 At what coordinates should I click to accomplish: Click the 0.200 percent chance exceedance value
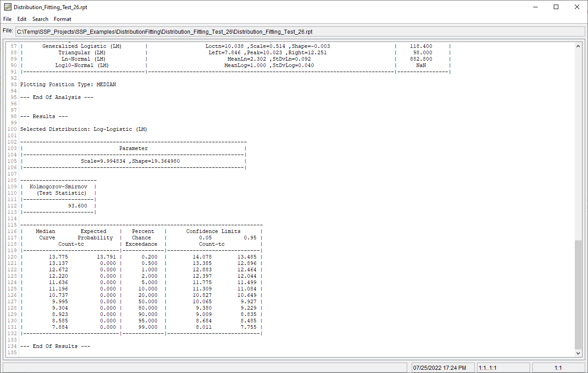[149, 257]
